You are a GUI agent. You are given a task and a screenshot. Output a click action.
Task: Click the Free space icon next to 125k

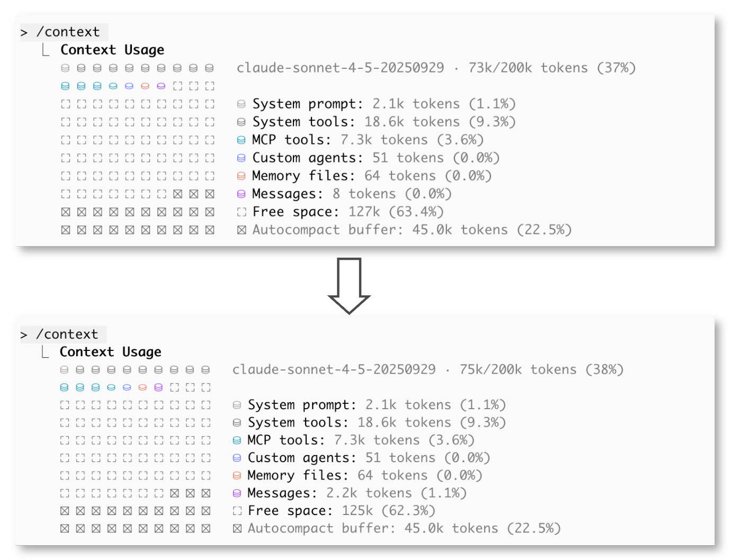point(237,511)
